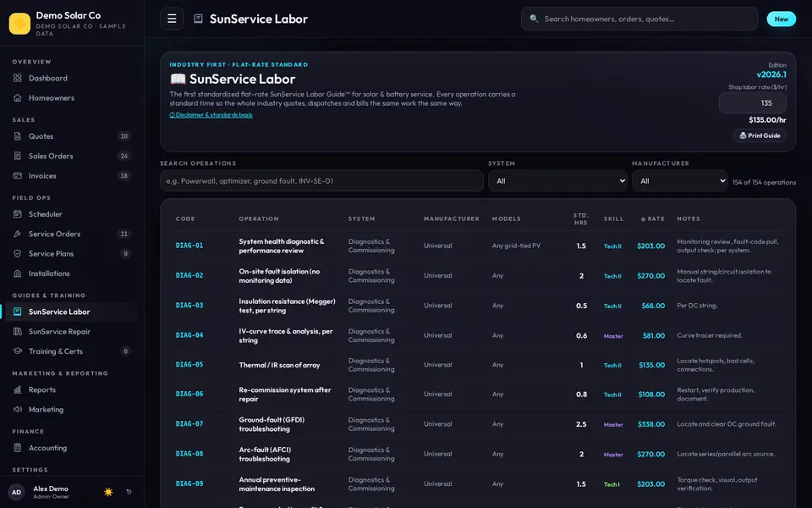This screenshot has width=812, height=508.
Task: Click 'Arc-fault (AFCI) troubleshooting' operation
Action: pyautogui.click(x=265, y=454)
